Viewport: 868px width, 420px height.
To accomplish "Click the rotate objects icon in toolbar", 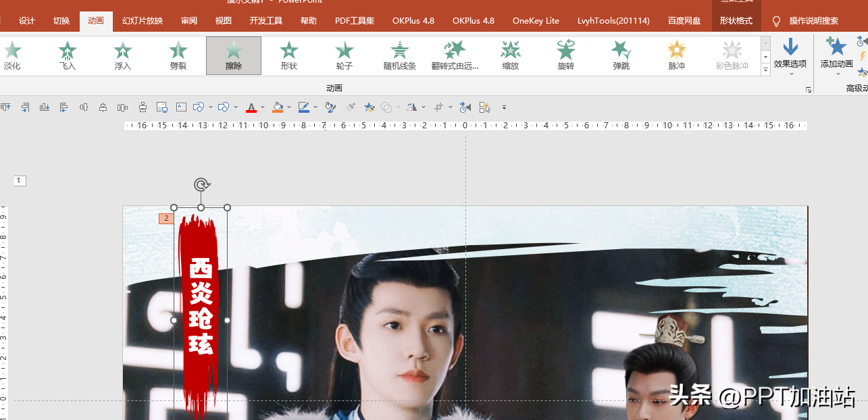I will (411, 107).
